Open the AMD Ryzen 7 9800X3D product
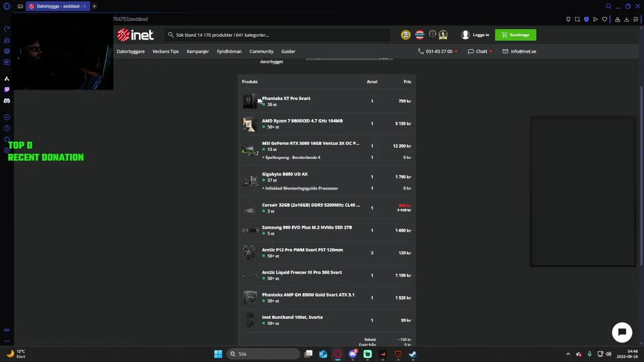 click(302, 121)
